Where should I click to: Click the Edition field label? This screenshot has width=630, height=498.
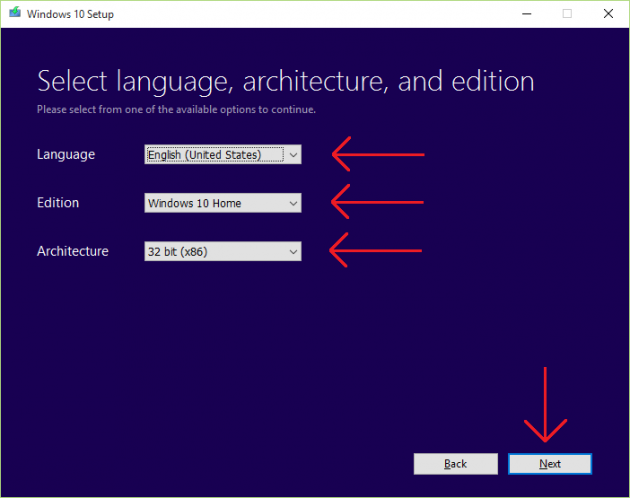pos(58,203)
